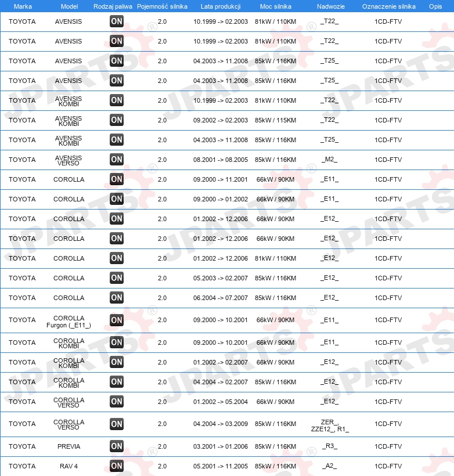This screenshot has width=454, height=476.
Task: Click ON badge for COROLLA KOMBI 01.2002 -> 02.2007
Action: pos(117,362)
